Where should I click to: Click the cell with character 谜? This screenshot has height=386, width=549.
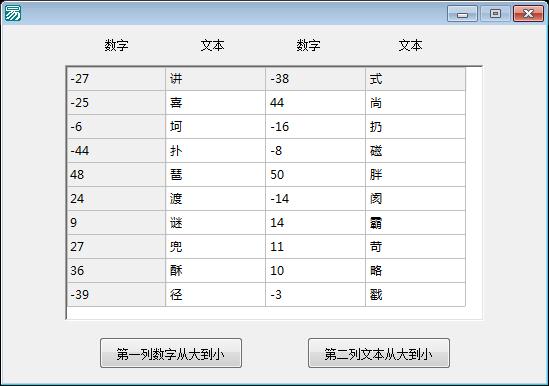[215, 223]
